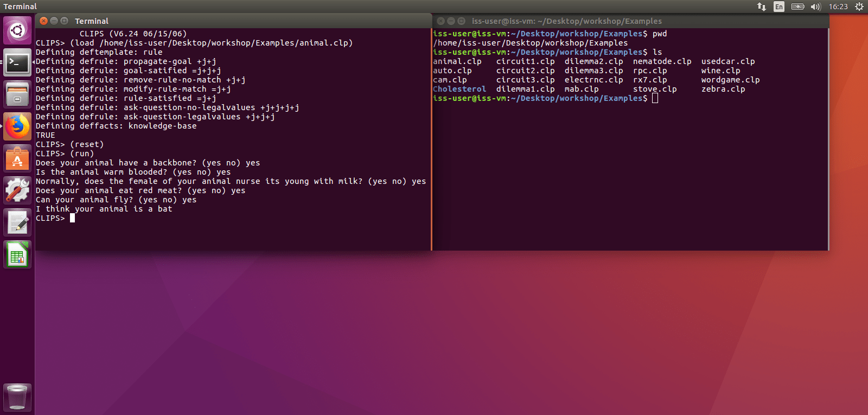This screenshot has width=868, height=415.
Task: Click animal.clp in ls output
Action: tap(457, 61)
